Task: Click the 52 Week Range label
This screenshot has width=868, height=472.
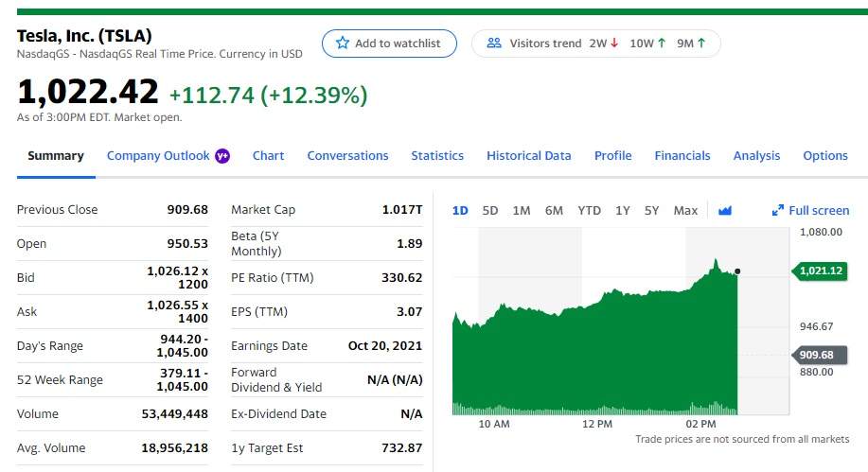Action: pyautogui.click(x=60, y=379)
